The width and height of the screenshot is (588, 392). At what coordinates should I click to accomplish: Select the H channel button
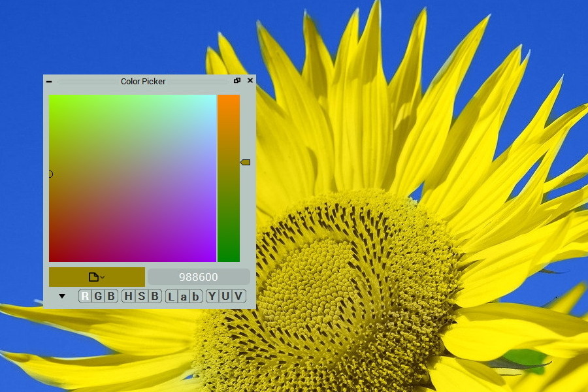(128, 296)
